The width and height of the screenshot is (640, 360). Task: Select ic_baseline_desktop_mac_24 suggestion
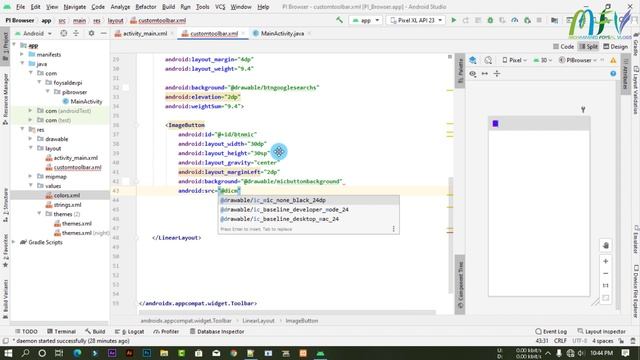[308, 219]
